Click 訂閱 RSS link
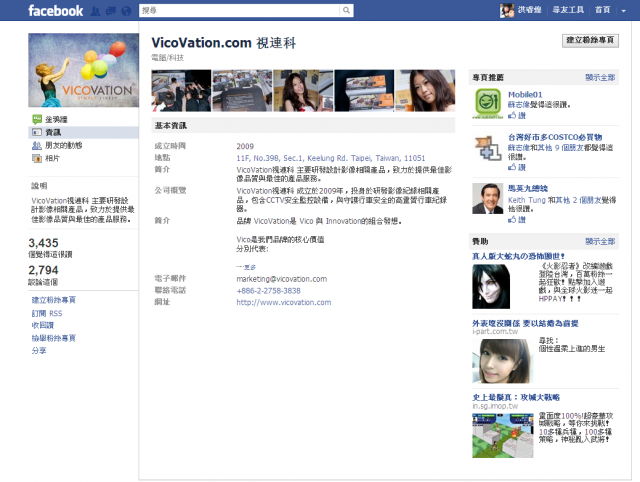This screenshot has width=640, height=482. (x=47, y=313)
